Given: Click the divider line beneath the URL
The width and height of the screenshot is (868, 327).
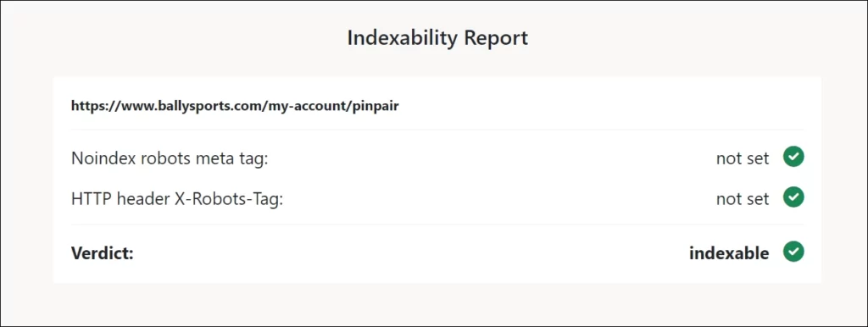Looking at the screenshot, I should pos(437,130).
